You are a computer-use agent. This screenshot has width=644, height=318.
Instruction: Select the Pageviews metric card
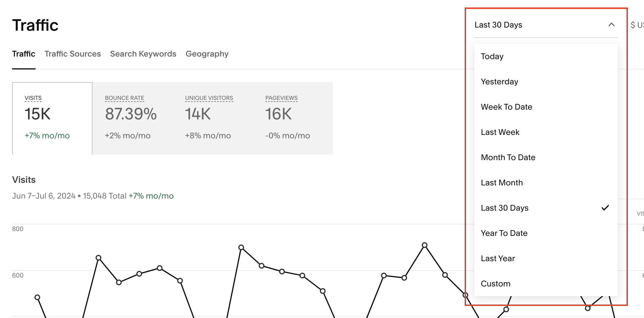[293, 118]
